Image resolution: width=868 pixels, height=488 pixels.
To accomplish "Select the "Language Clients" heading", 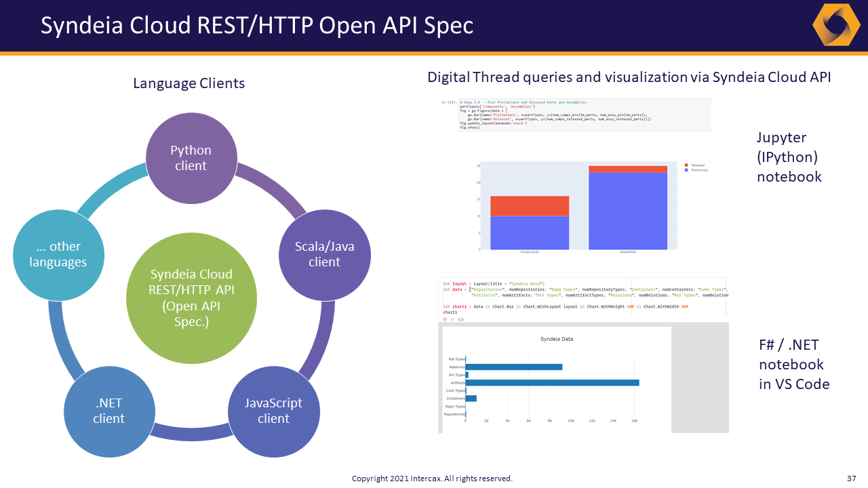I will pos(189,83).
